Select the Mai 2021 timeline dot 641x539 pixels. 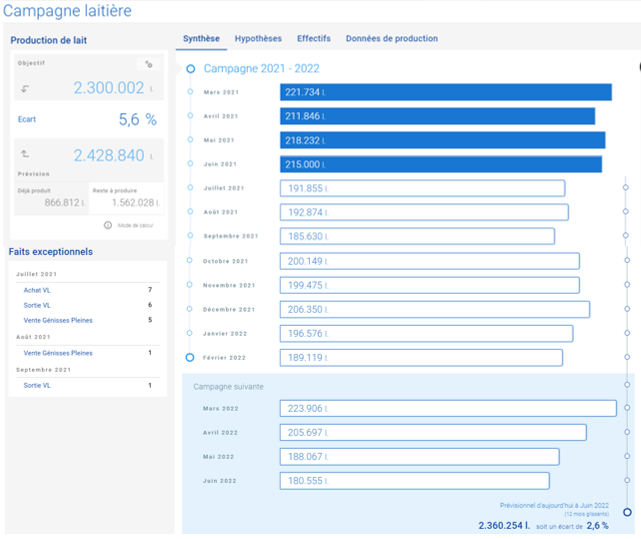[190, 139]
